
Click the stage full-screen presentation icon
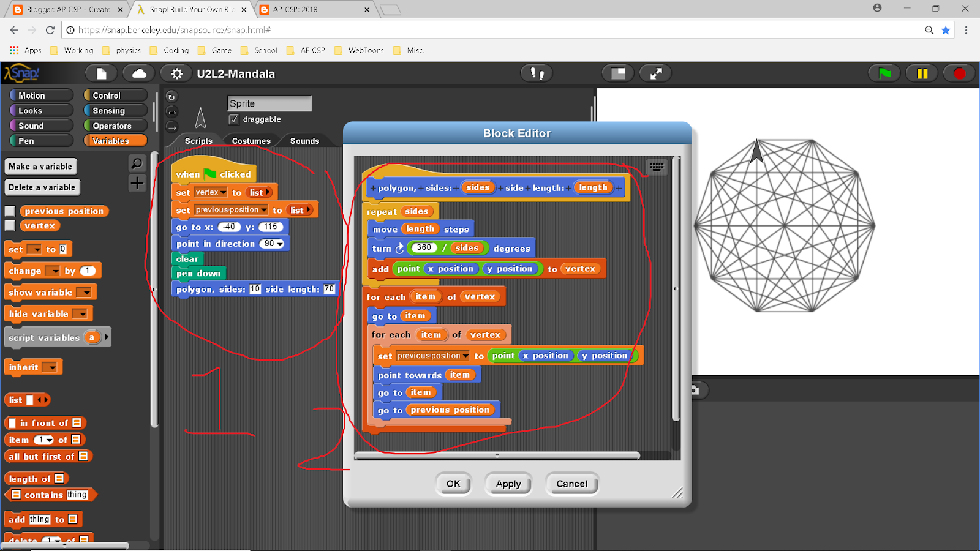(655, 72)
